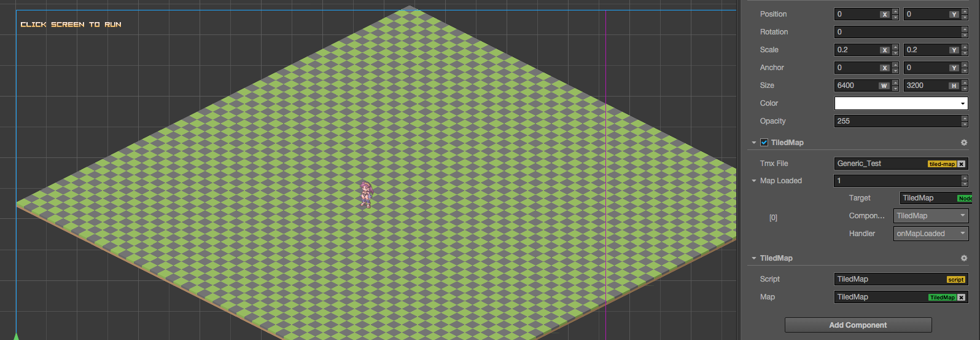Image resolution: width=980 pixels, height=340 pixels.
Task: Click the [0] event index label
Action: [x=773, y=218]
